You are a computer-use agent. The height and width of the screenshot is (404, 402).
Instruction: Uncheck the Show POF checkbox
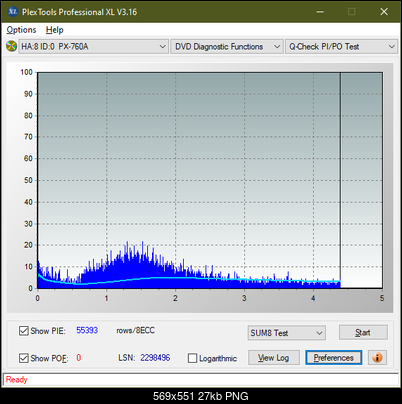(x=24, y=358)
